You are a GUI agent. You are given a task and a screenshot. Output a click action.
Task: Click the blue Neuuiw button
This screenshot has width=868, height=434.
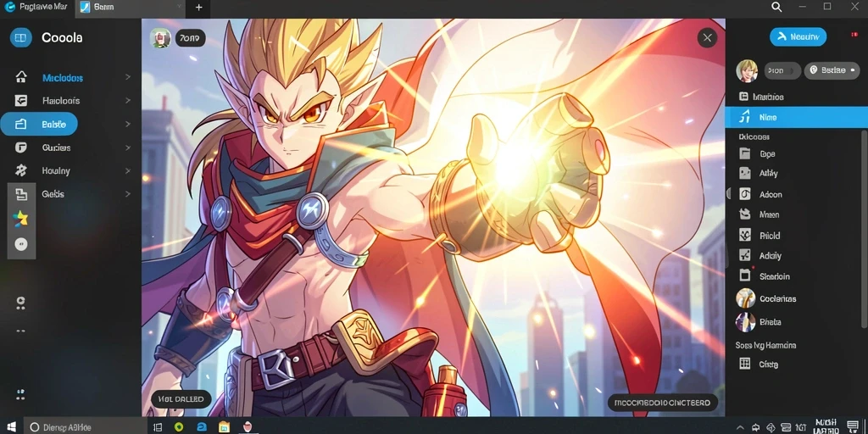(798, 36)
